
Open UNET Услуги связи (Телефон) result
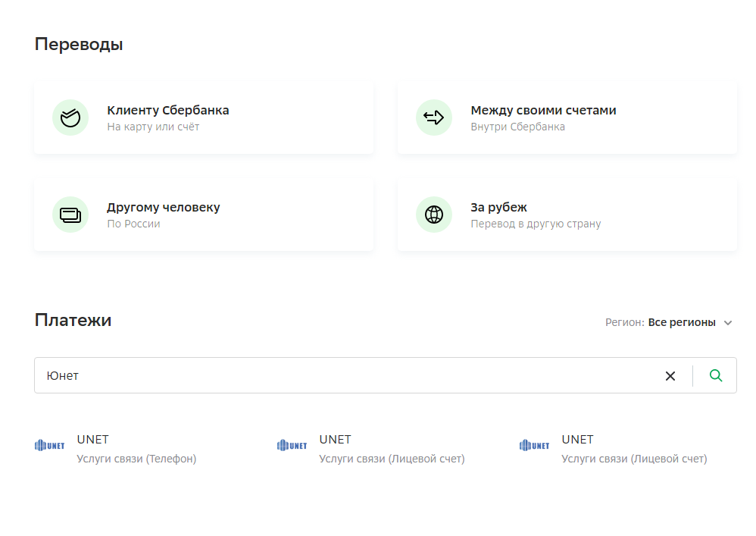click(x=116, y=449)
